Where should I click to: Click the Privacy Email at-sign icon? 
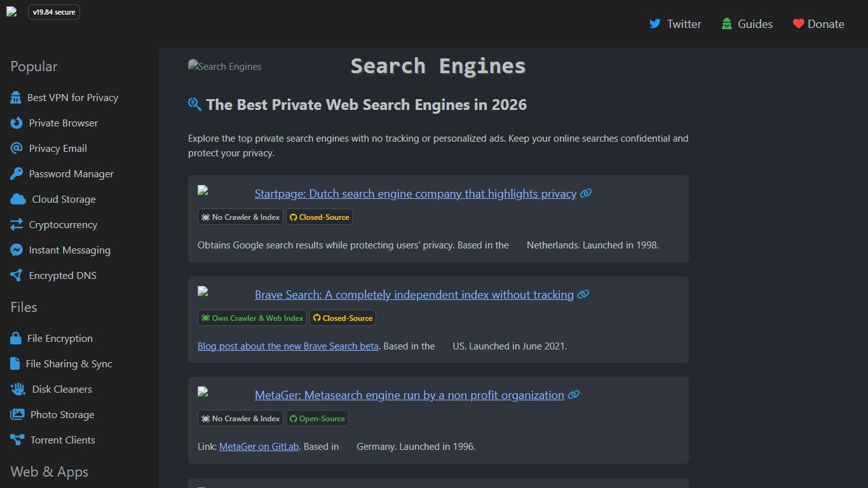tap(17, 148)
